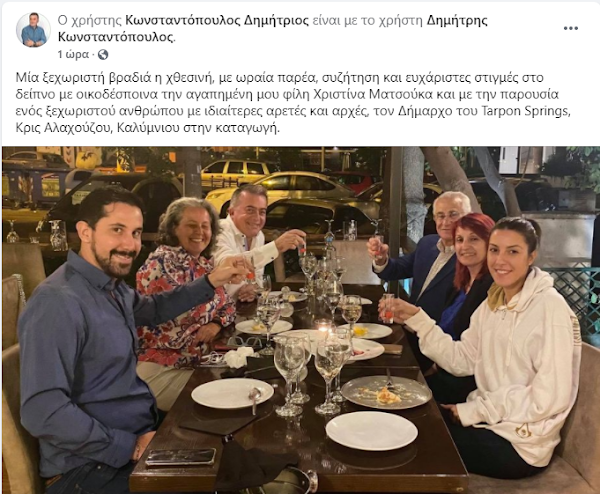Click the '1 ώρα' post timestamp
The width and height of the screenshot is (600, 494).
click(x=73, y=55)
